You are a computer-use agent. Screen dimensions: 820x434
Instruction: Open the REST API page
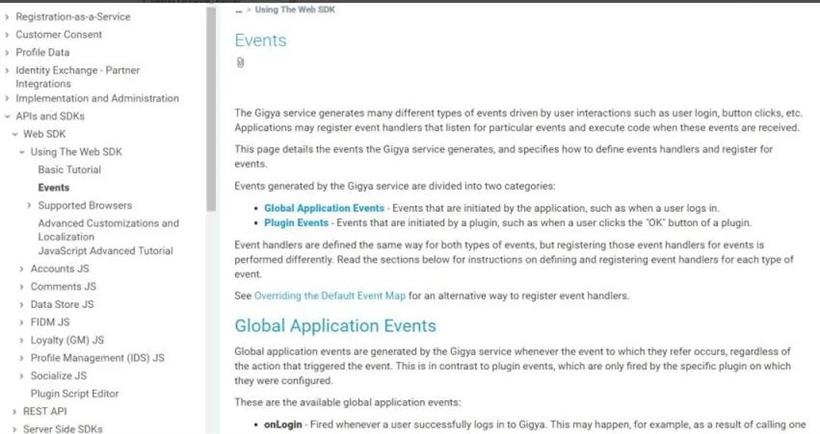45,411
